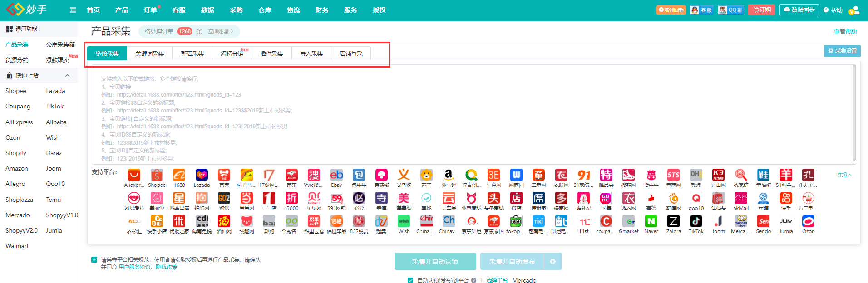The height and width of the screenshot is (283, 868).
Task: Open the 隐私政策 link
Action: pyautogui.click(x=167, y=267)
